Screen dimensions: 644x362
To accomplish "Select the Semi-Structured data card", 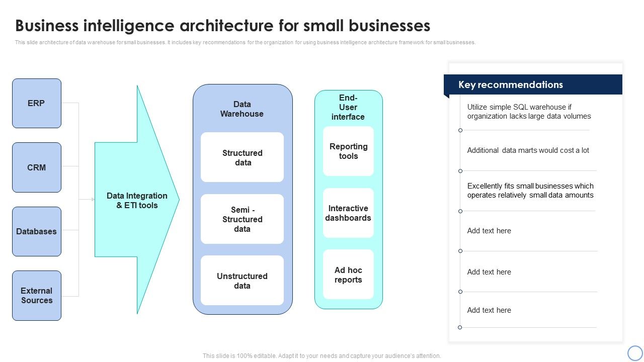I will [242, 219].
